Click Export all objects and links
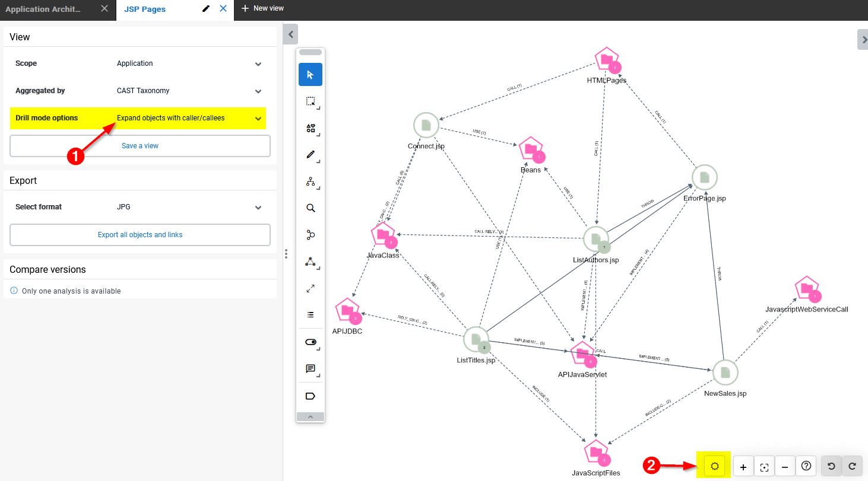Screen dimensions: 868x481 (x=140, y=235)
